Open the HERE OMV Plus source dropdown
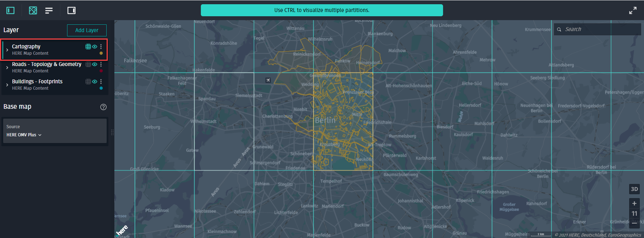The width and height of the screenshot is (644, 238). [x=24, y=135]
